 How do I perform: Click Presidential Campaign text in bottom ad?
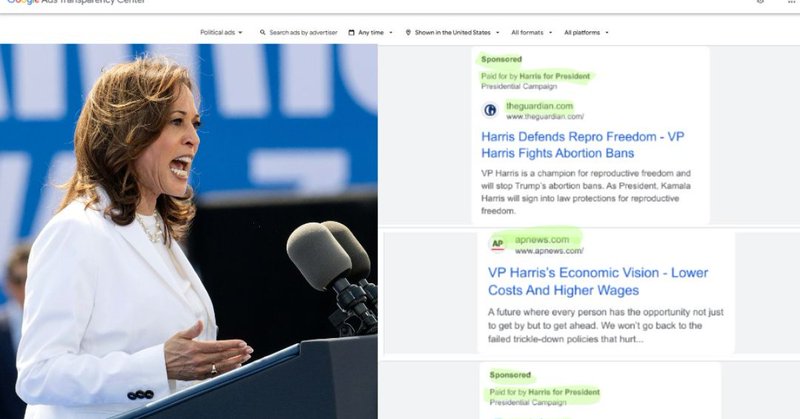click(528, 402)
